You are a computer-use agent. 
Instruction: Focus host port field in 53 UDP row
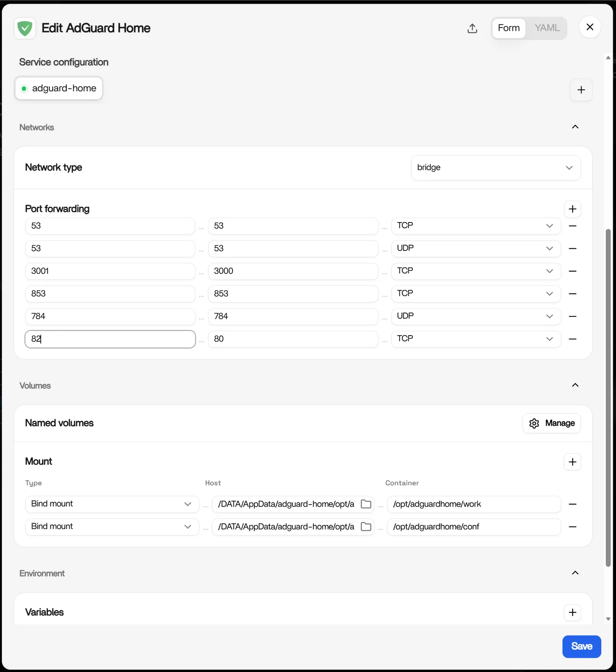pyautogui.click(x=110, y=248)
